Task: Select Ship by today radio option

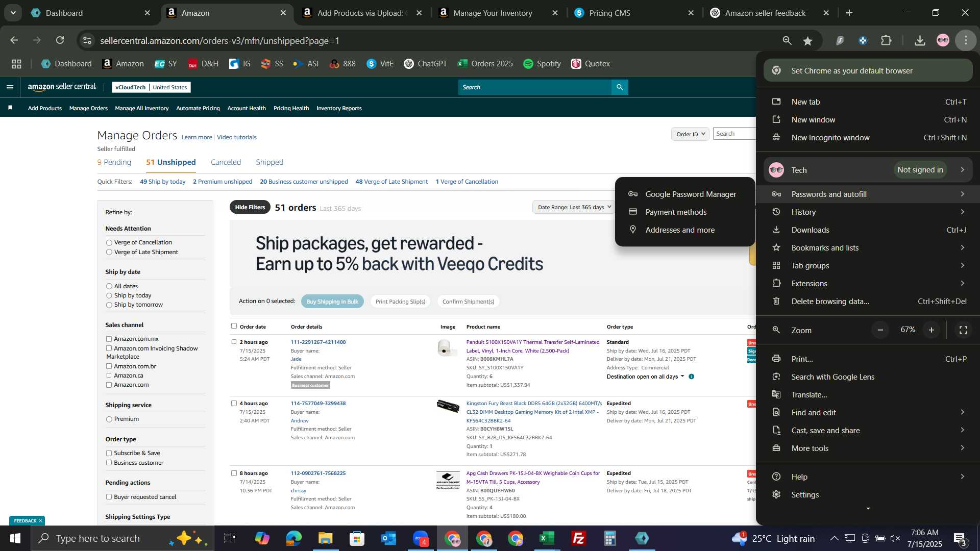Action: coord(109,296)
